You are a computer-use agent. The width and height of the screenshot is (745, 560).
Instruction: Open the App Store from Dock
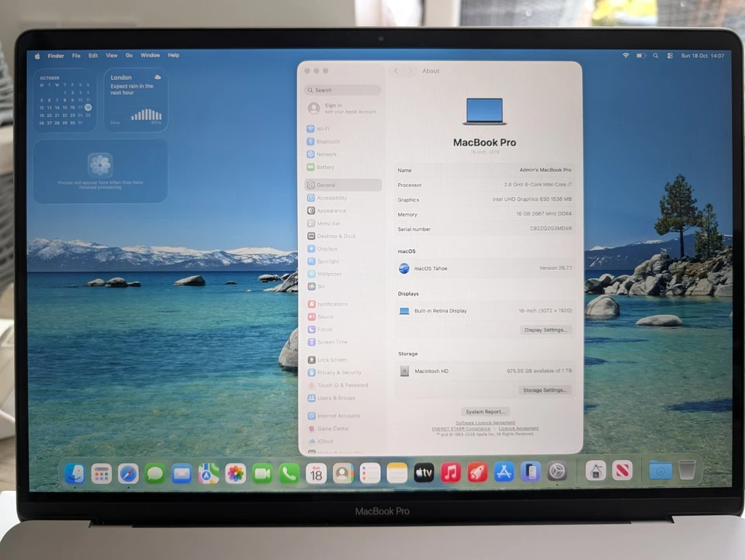[504, 472]
